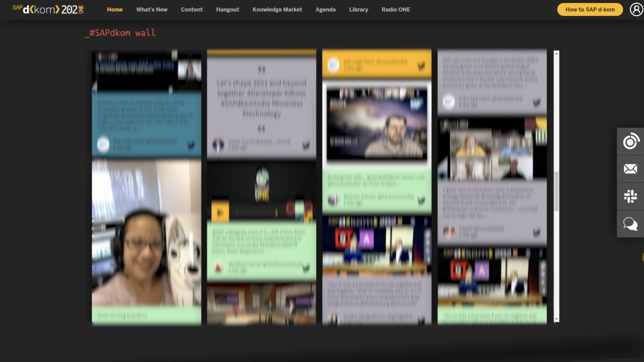Click the How to SAP d-kom button
This screenshot has width=644, height=362.
click(590, 9)
